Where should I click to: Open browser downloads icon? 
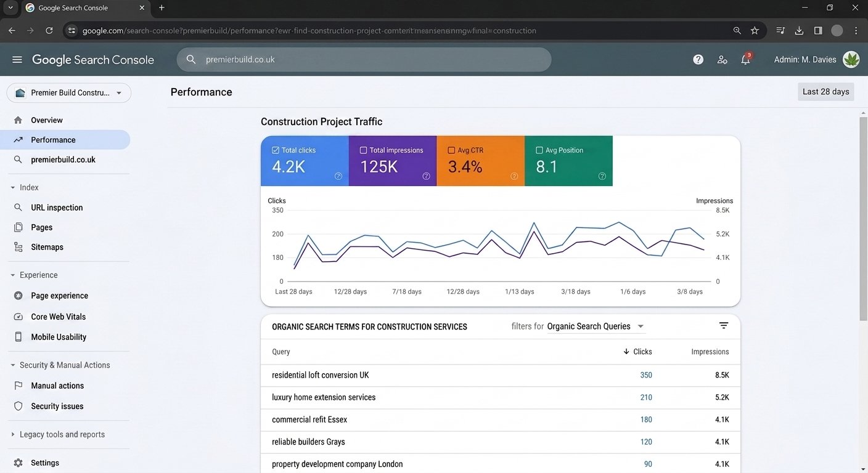799,30
